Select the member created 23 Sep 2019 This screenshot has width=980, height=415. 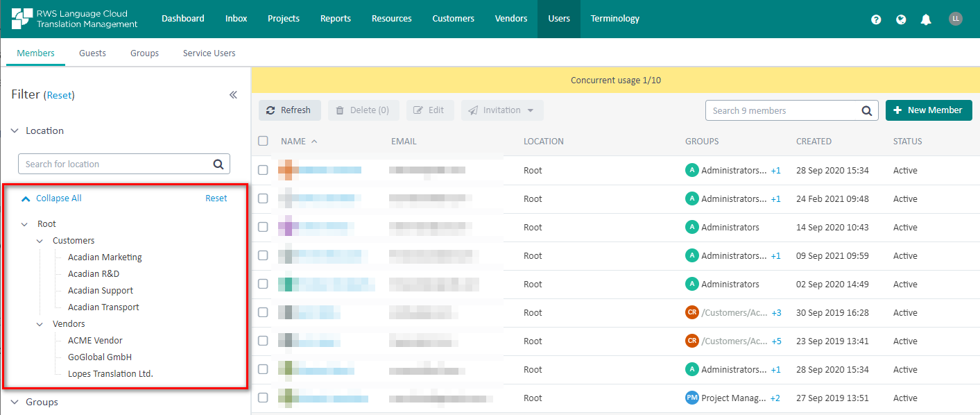(x=263, y=341)
